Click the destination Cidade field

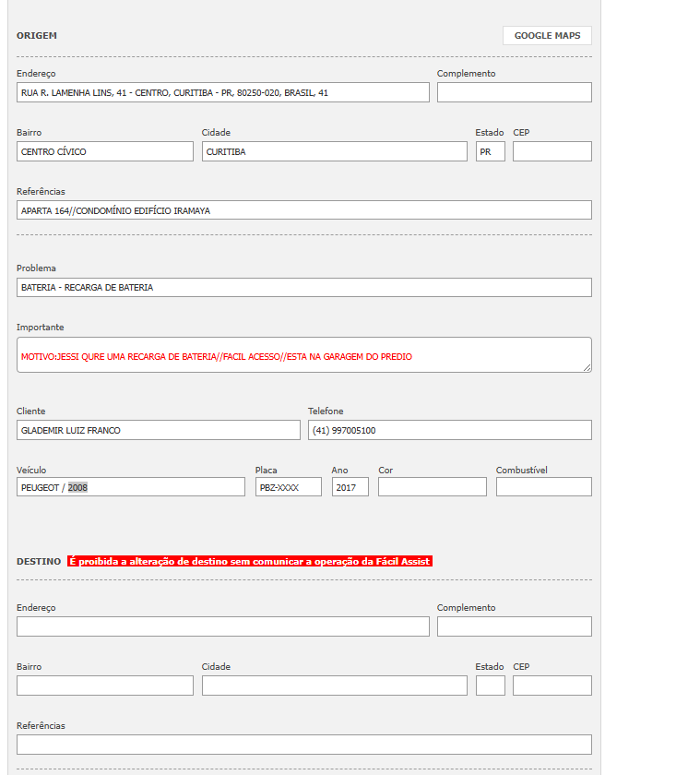coord(335,686)
